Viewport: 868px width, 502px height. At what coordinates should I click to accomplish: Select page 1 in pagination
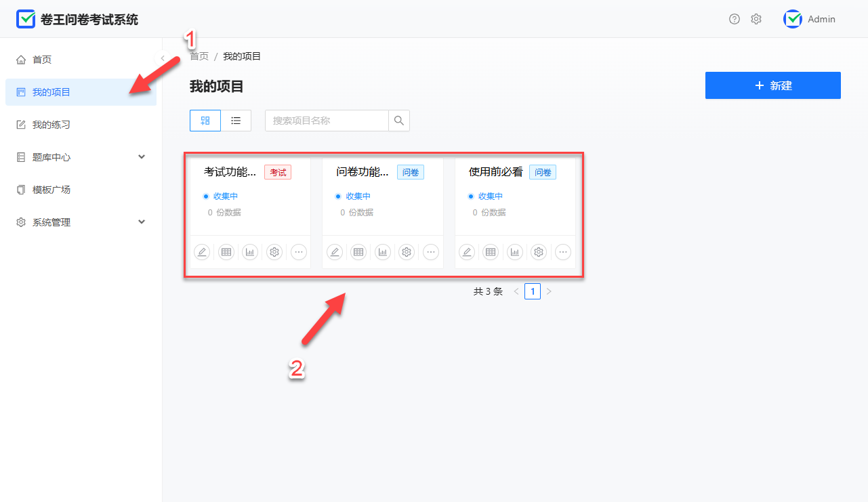(533, 291)
